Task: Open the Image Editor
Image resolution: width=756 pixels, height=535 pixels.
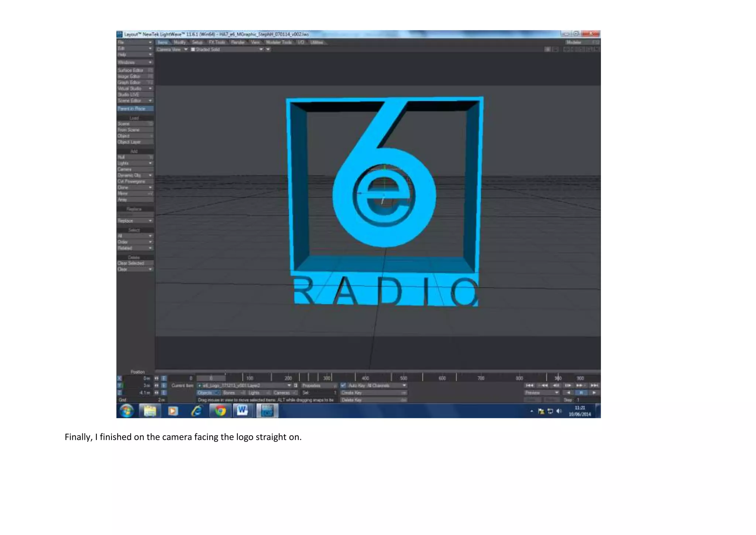Action: pyautogui.click(x=135, y=76)
